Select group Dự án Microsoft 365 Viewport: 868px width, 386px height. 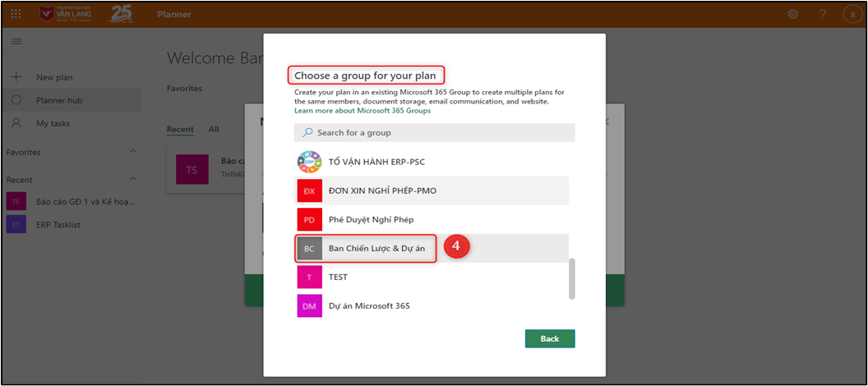(x=433, y=306)
